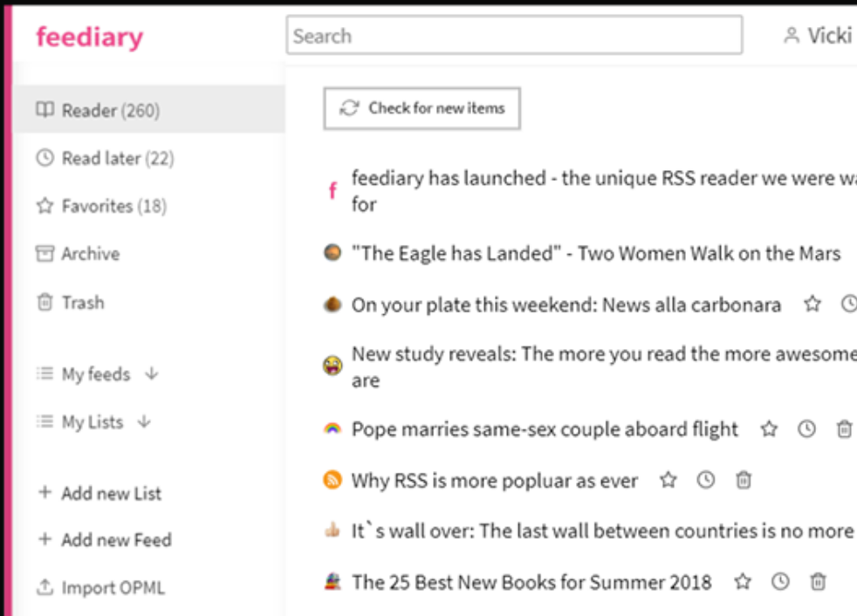Star the Pope marries same-sex couple item
This screenshot has width=857, height=616.
coord(769,429)
